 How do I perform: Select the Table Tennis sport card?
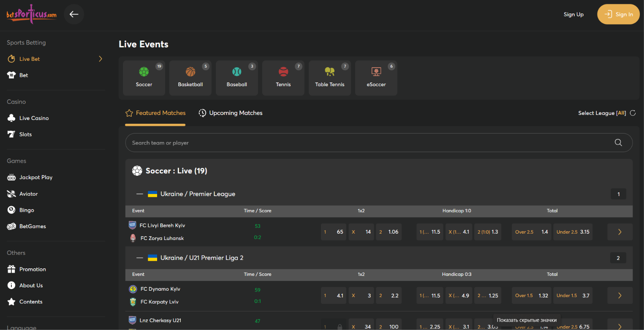[x=330, y=78]
